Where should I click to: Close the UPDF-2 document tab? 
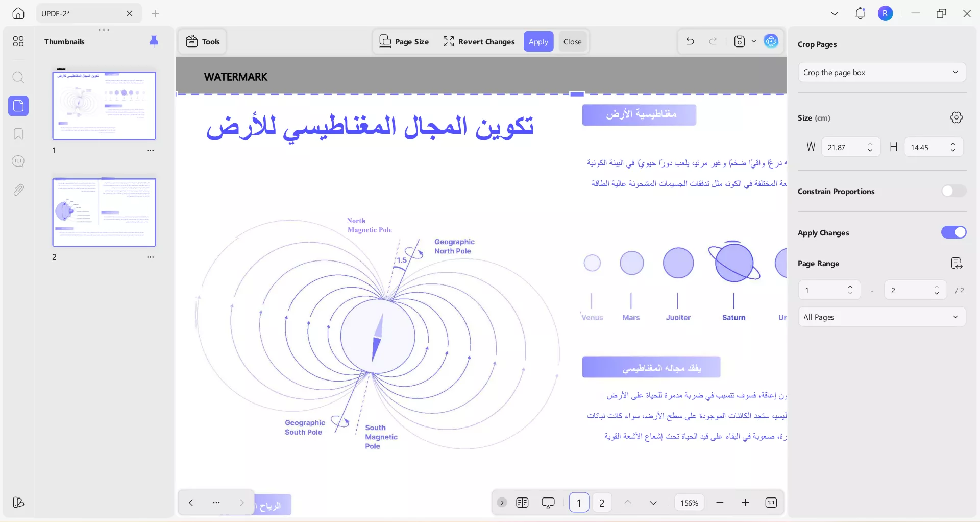(129, 13)
